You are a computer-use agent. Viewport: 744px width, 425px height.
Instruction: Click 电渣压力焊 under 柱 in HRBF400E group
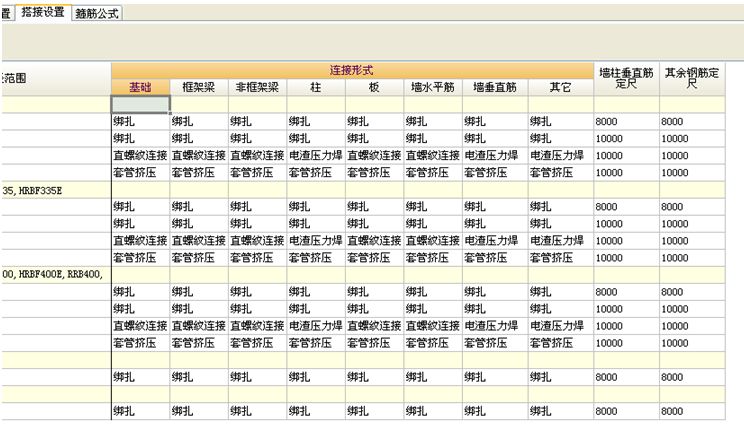(316, 326)
